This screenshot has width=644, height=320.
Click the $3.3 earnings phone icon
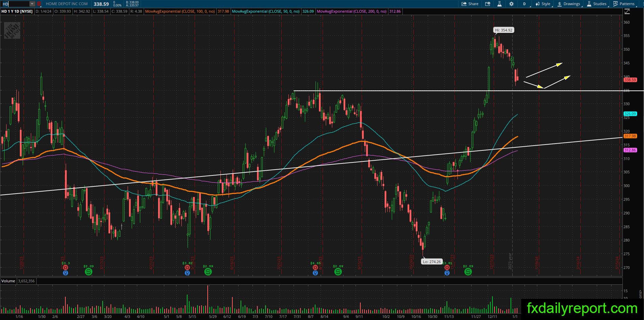tap(65, 268)
